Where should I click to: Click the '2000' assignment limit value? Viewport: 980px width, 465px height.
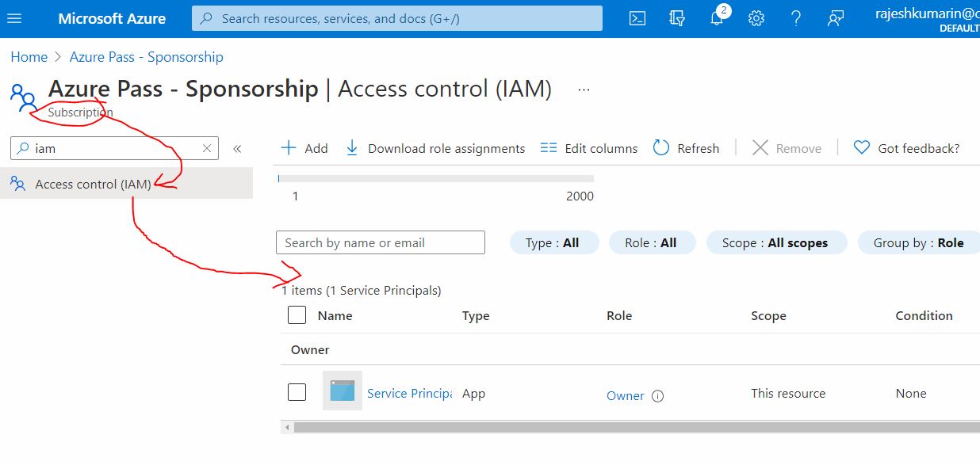point(580,196)
